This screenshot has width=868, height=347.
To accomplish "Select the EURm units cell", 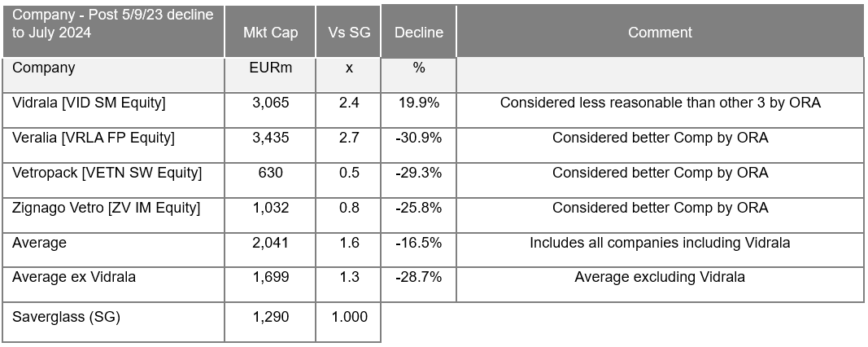I will (270, 68).
